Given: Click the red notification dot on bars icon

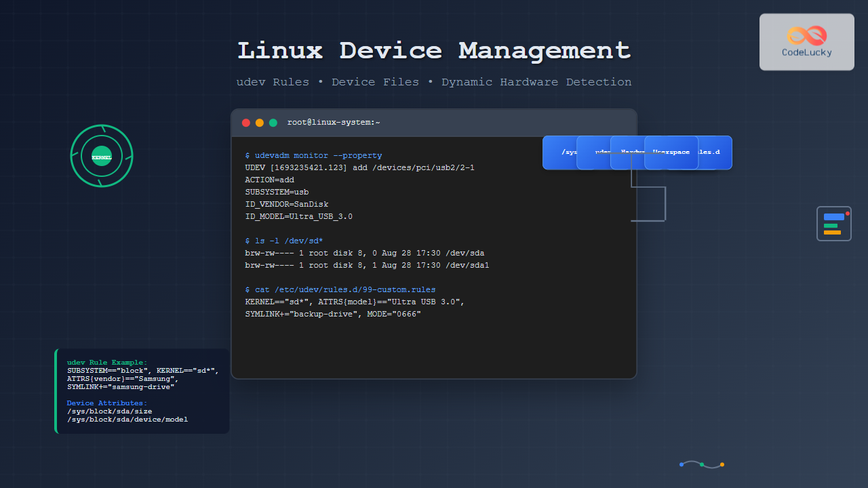Looking at the screenshot, I should click(x=848, y=213).
